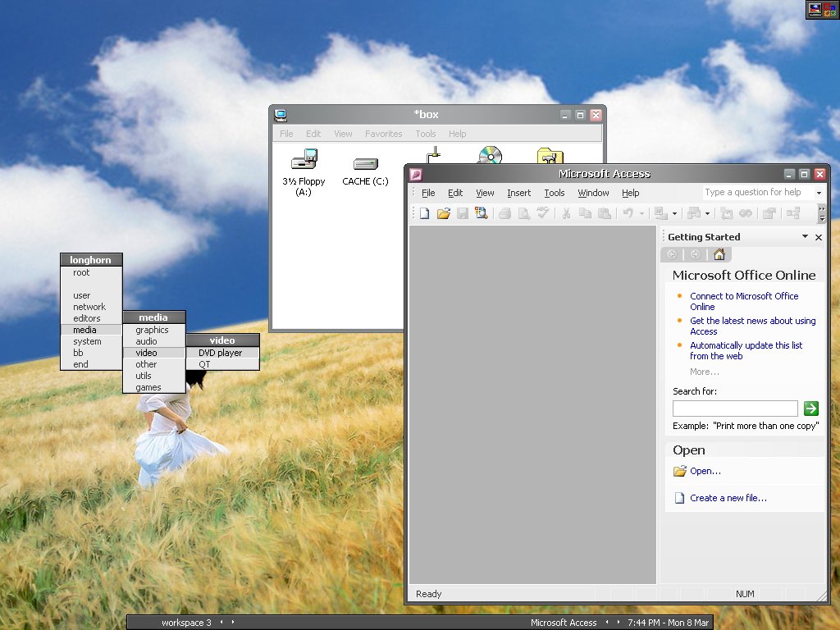
Task: Expand the Analyze dropdown arrow
Action: [x=707, y=214]
